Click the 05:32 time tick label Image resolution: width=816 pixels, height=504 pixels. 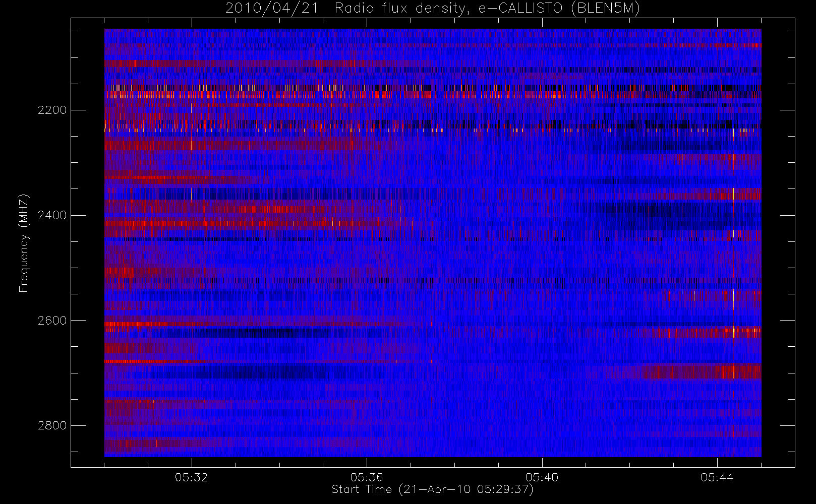click(192, 477)
